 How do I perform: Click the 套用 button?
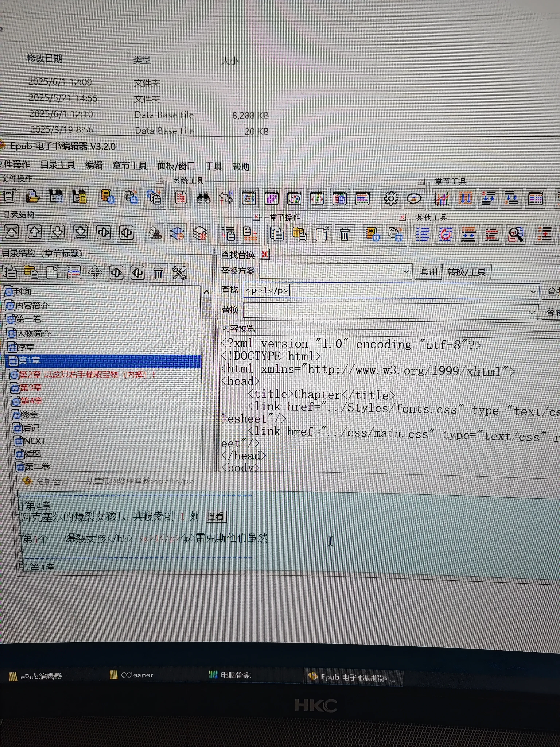pyautogui.click(x=428, y=272)
